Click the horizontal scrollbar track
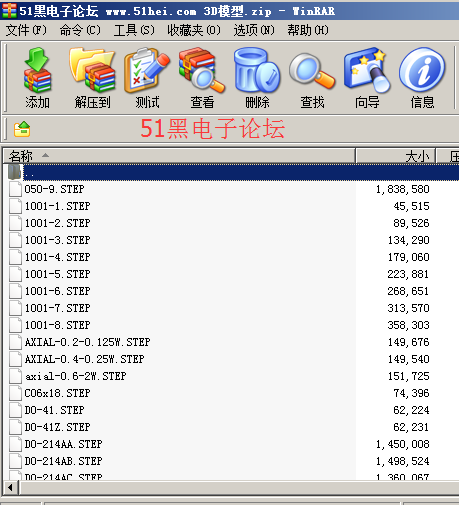Screen dimensions: 459x505 click(x=239, y=488)
